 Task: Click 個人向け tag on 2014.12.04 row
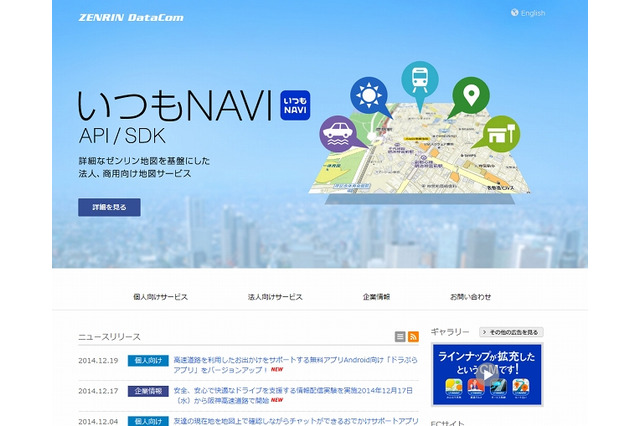[148, 421]
